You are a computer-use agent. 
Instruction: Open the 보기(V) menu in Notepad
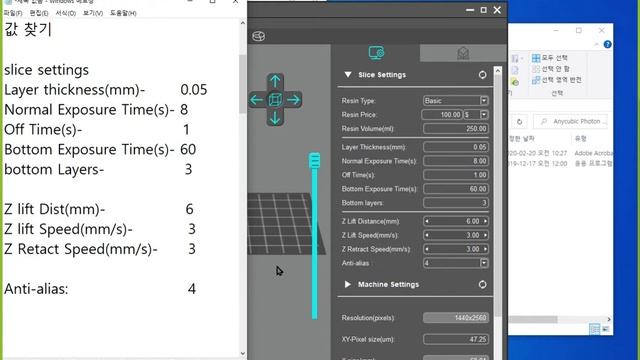93,13
